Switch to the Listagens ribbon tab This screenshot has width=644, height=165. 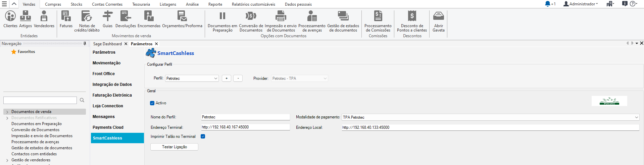tap(168, 4)
